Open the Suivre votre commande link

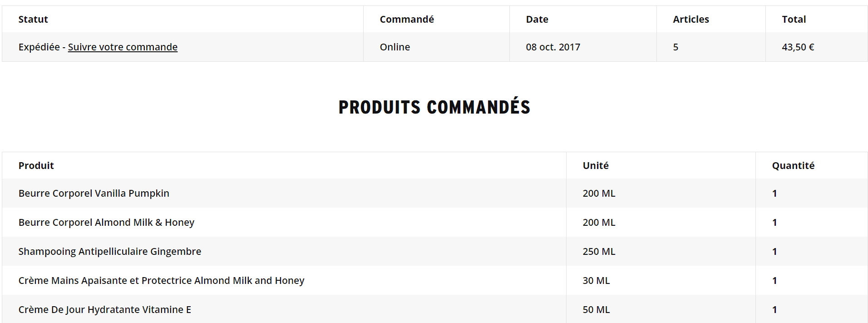(x=123, y=47)
